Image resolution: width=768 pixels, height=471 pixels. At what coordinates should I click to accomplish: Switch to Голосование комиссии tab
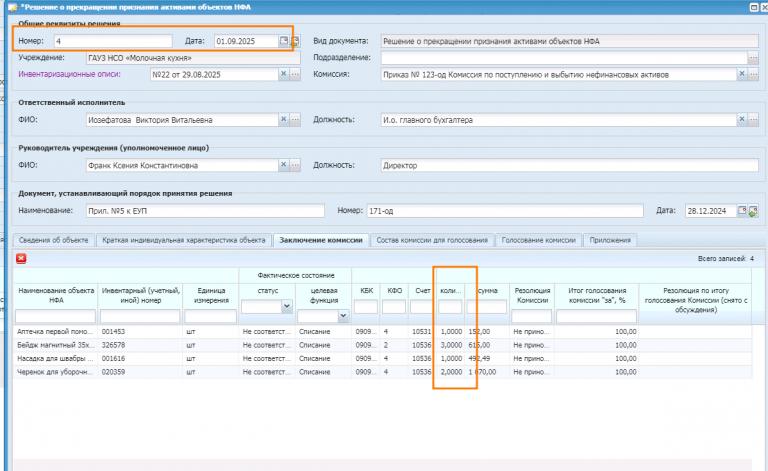pyautogui.click(x=538, y=240)
